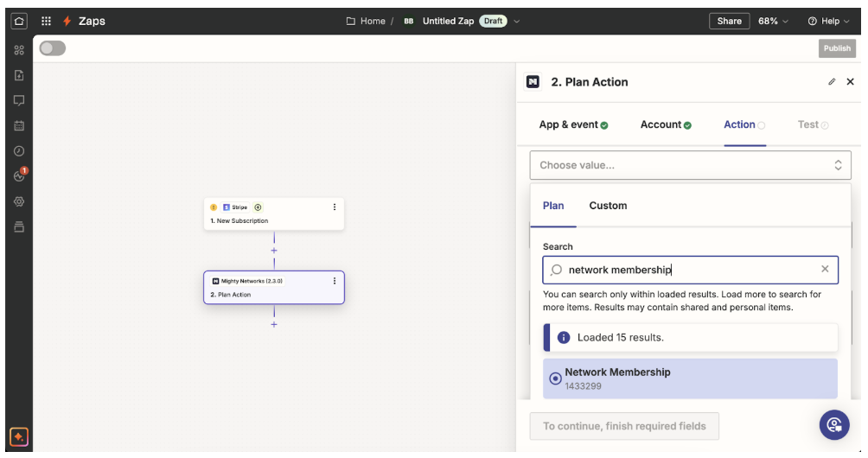
Task: Select the Network Membership radio option
Action: (x=555, y=378)
